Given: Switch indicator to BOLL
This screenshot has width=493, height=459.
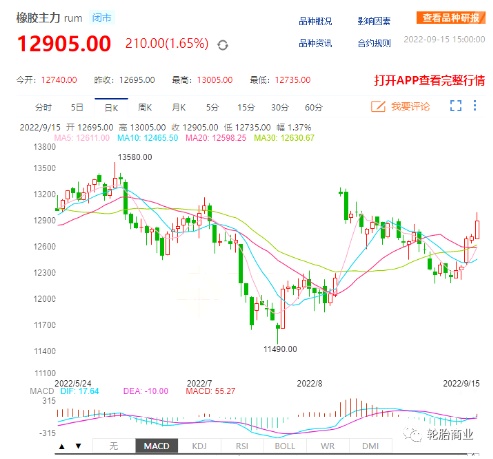Looking at the screenshot, I should 285,446.
